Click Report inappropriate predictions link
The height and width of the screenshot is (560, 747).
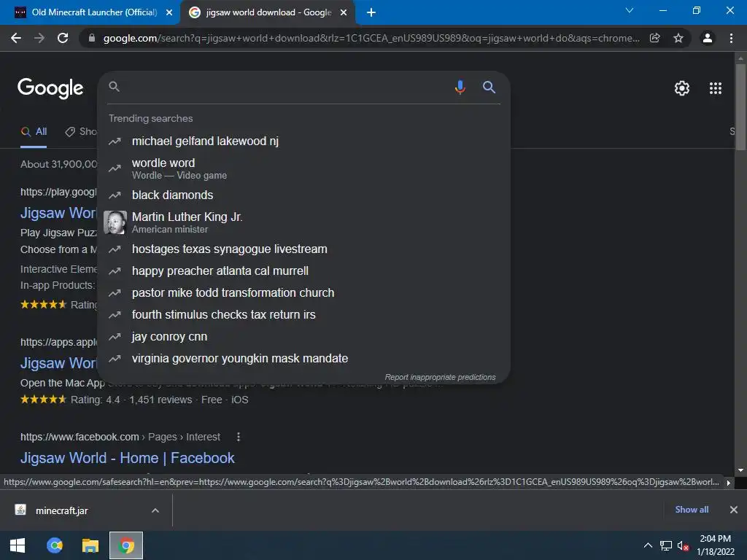(x=440, y=377)
